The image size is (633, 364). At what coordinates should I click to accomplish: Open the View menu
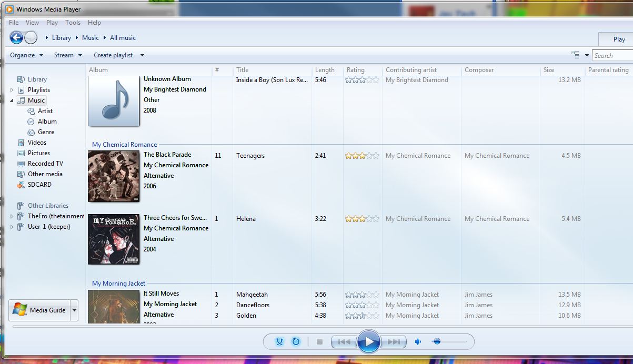coord(33,23)
